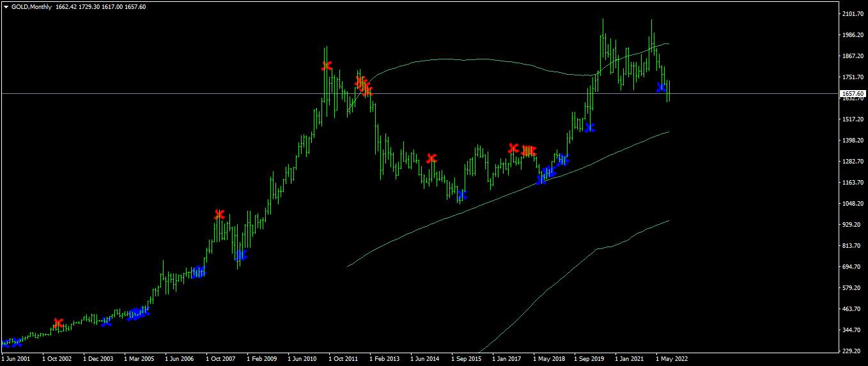This screenshot has height=366, width=868.
Task: Select the blue X marker near Dec 2003
Action: point(106,321)
